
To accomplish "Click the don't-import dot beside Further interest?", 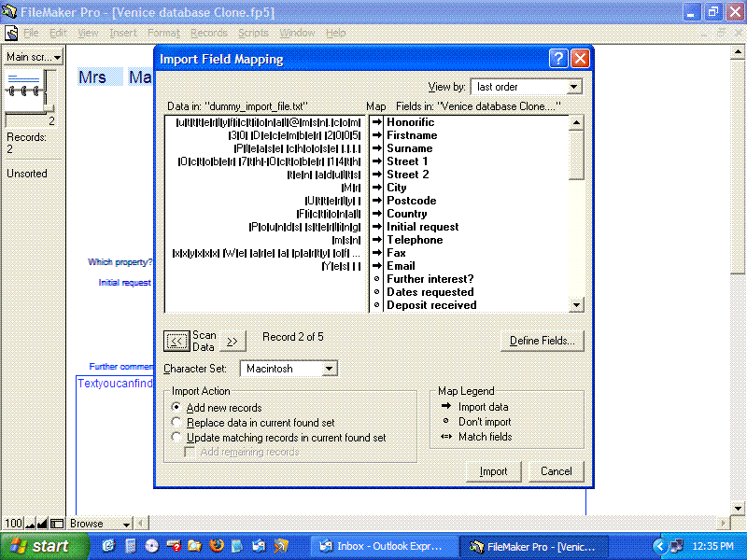I will (x=377, y=278).
